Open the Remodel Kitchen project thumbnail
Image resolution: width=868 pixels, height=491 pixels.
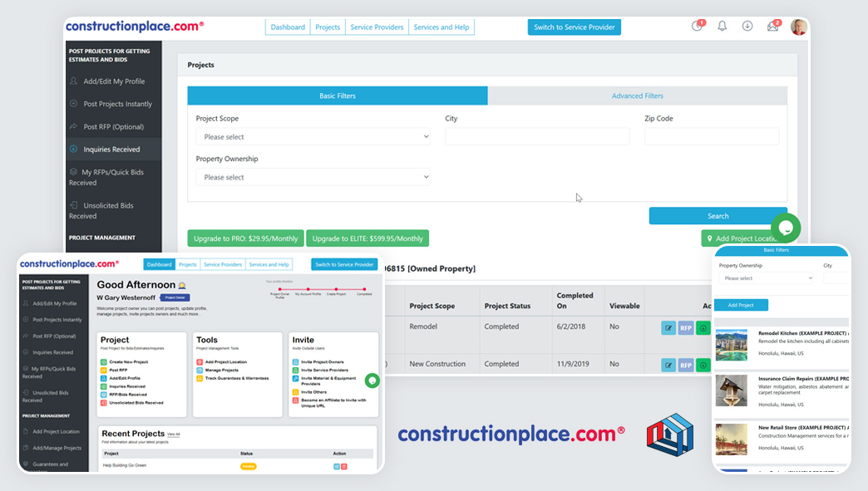tap(732, 345)
